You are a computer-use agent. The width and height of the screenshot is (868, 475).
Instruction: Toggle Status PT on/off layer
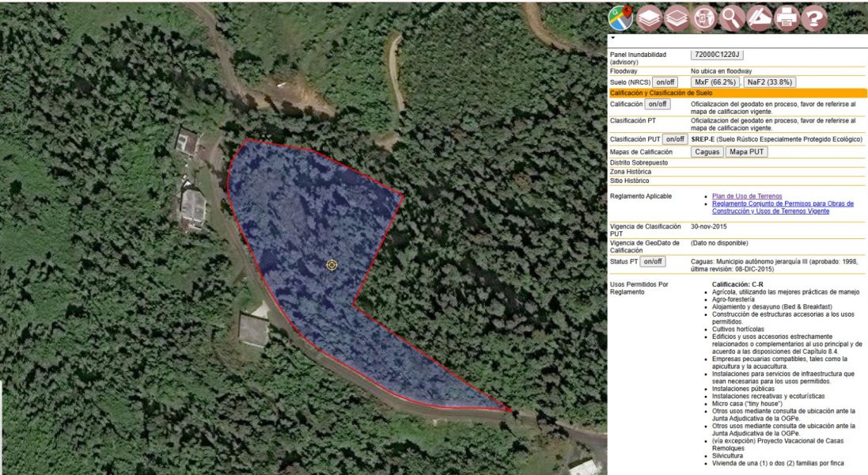coord(653,261)
